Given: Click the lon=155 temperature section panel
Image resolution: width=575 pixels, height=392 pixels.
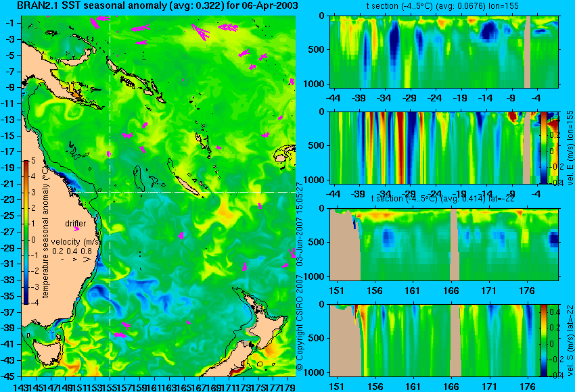Looking at the screenshot, I should pyautogui.click(x=444, y=51).
